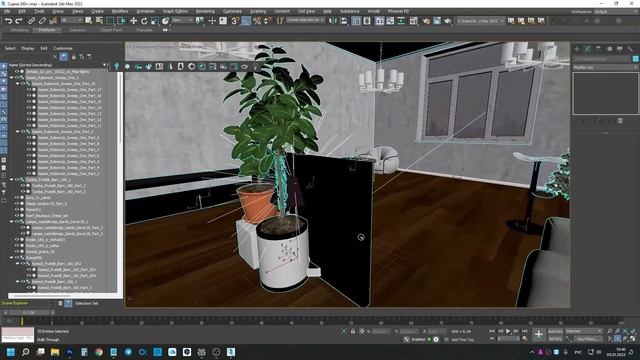Open the Layer Explorer from toolbar
The height and width of the screenshot is (360, 640).
click(367, 20)
